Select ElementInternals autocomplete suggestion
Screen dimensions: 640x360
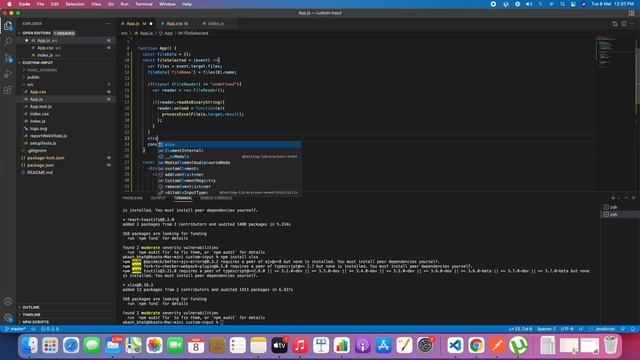tap(229, 150)
